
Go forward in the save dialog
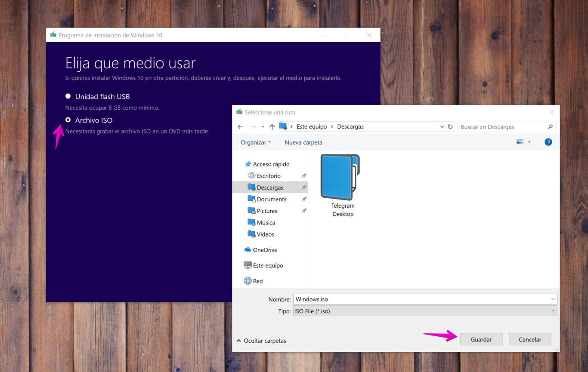point(253,127)
